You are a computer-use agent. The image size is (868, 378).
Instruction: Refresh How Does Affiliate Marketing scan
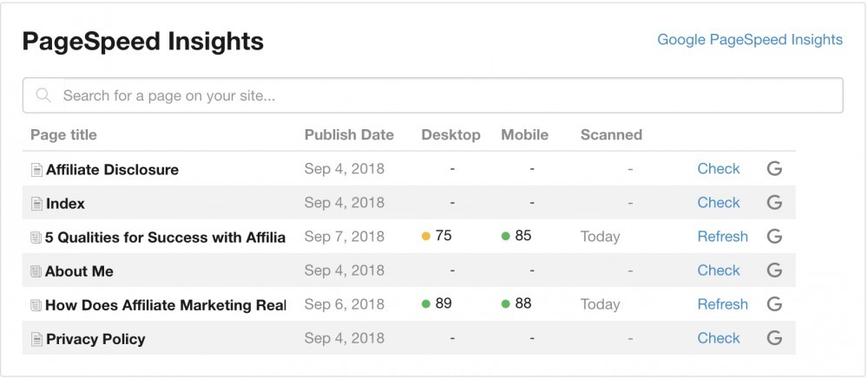722,304
